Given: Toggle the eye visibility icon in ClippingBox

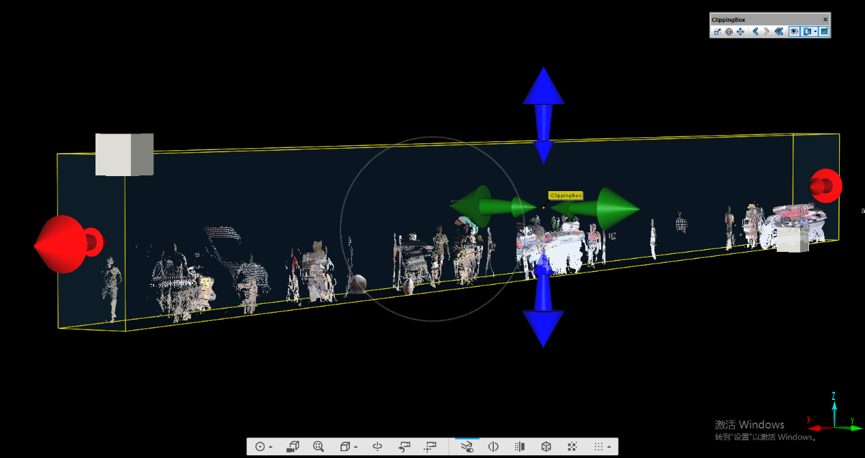Looking at the screenshot, I should [794, 32].
